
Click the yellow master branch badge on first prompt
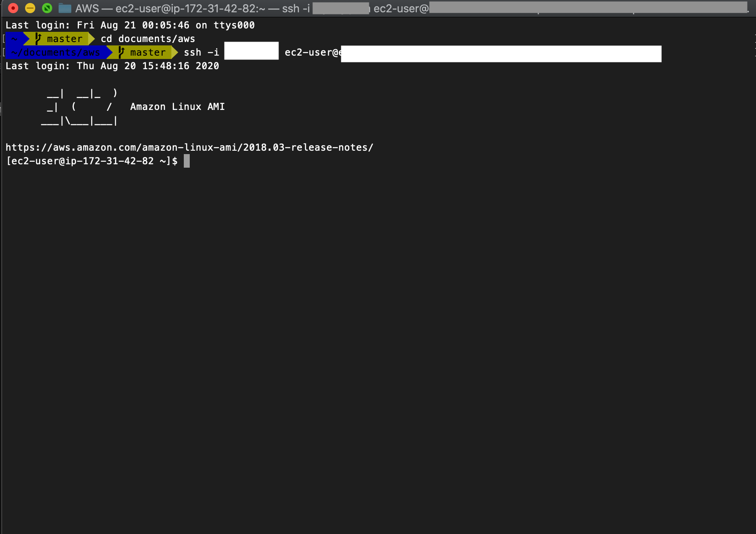64,39
